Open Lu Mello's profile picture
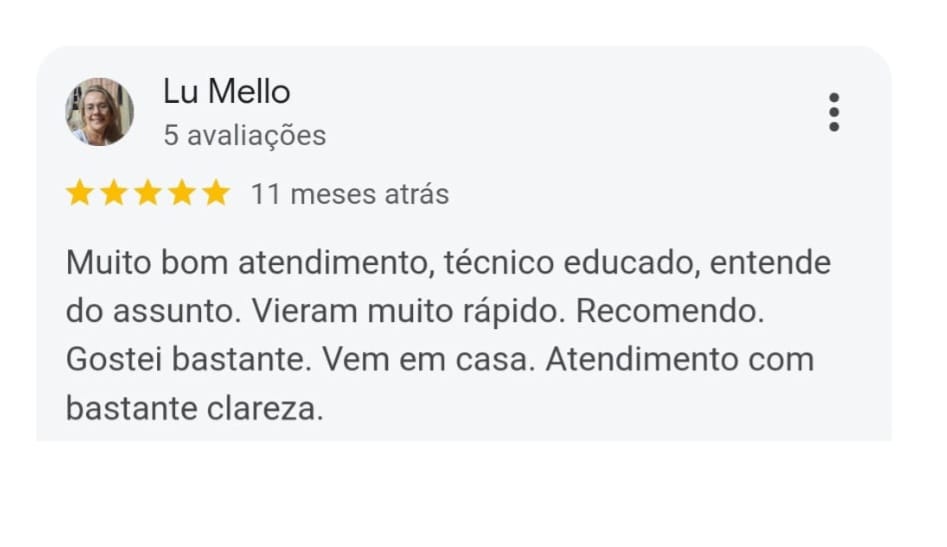This screenshot has width=947, height=547. click(x=99, y=112)
